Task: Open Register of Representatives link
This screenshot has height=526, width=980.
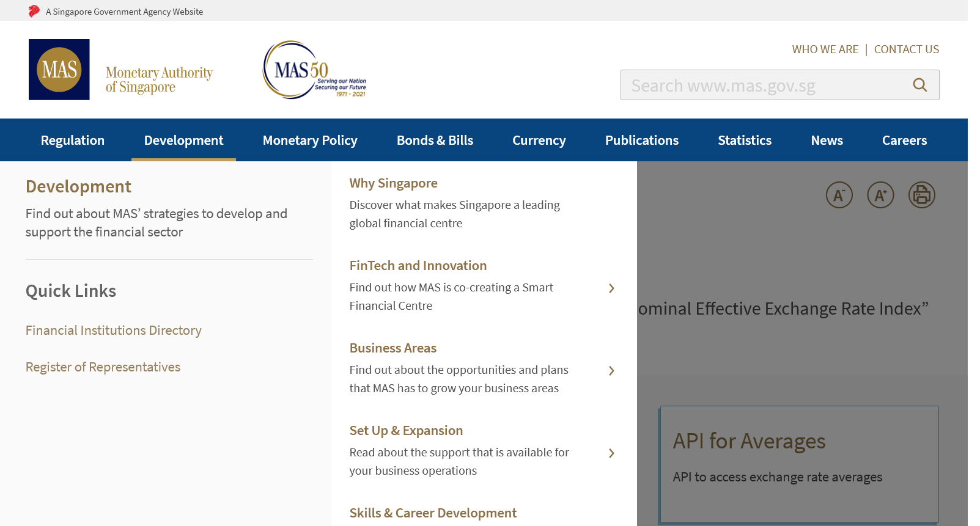Action: [103, 367]
